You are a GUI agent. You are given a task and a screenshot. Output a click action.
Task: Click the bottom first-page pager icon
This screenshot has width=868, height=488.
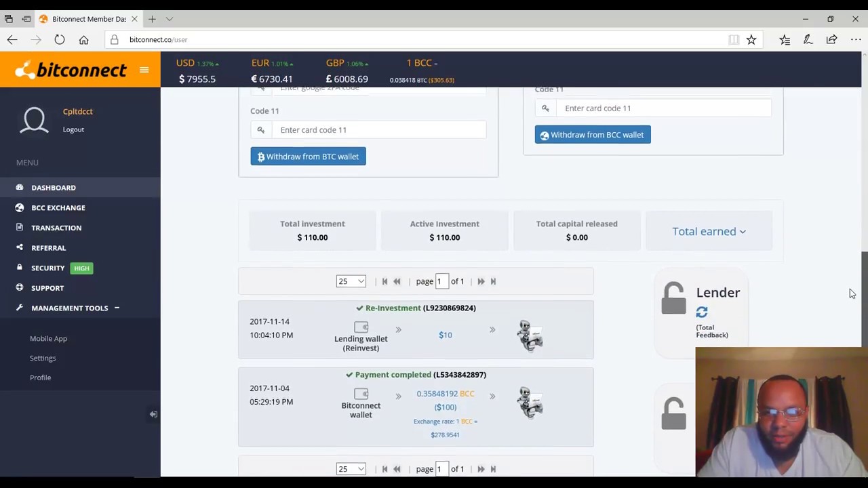tap(384, 469)
